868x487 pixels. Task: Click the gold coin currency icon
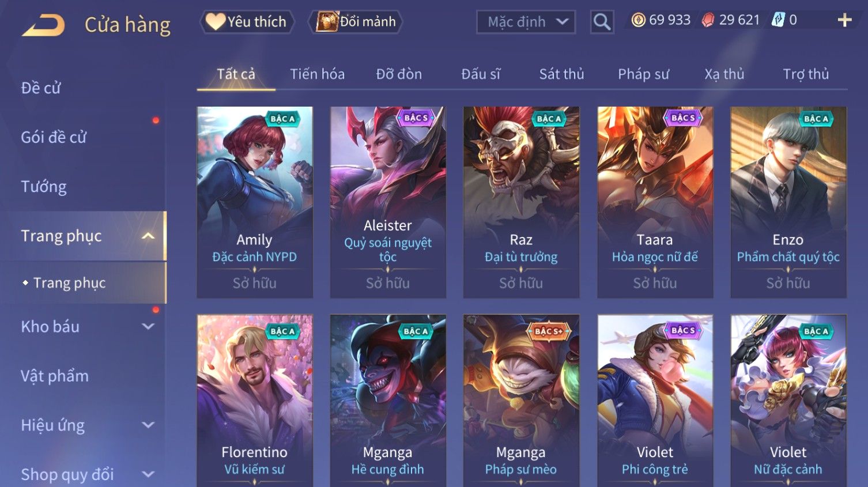[x=638, y=20]
